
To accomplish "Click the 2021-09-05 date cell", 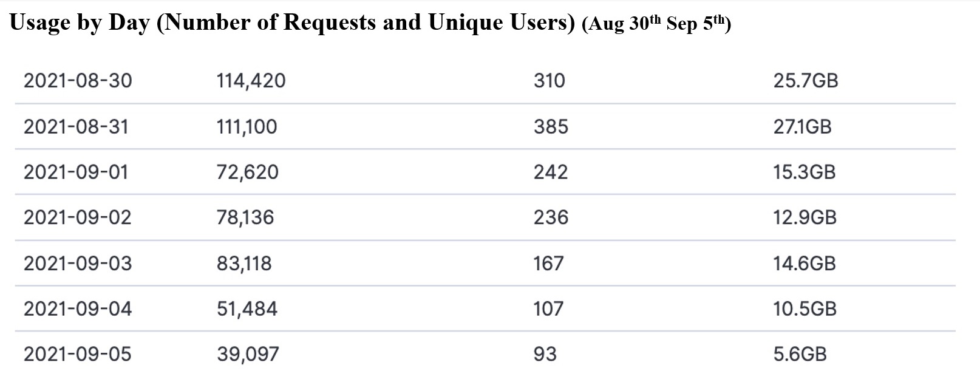I will pos(77,354).
